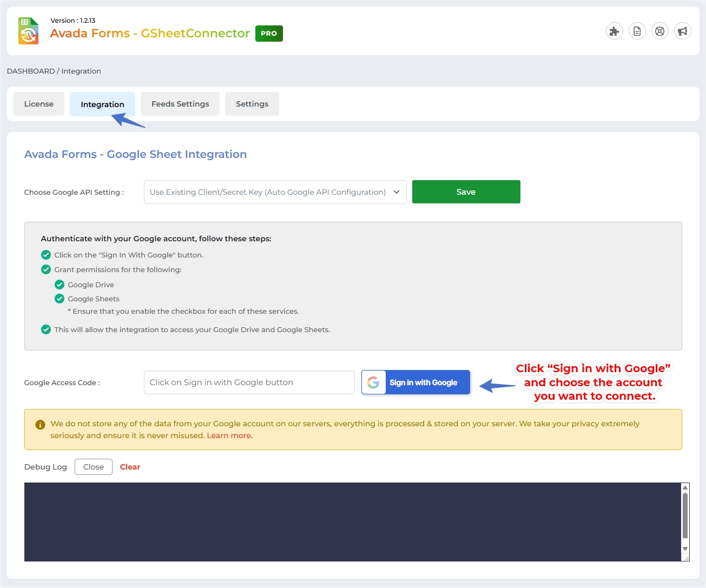Follow the 'Learn more' privacy link
The width and height of the screenshot is (706, 588).
(229, 435)
